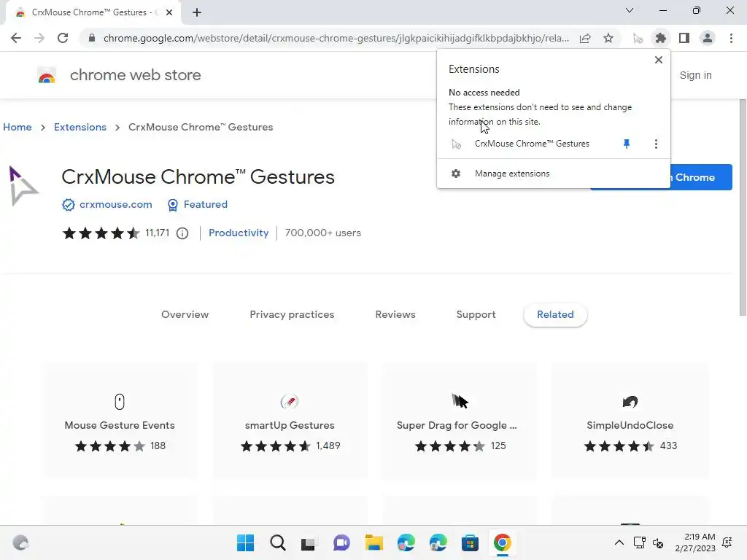
Task: Share this page from the address bar
Action: tap(585, 38)
